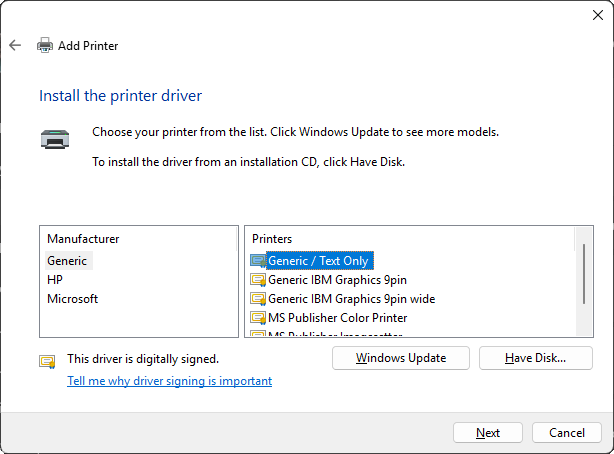Select Generic manufacturer

point(67,261)
